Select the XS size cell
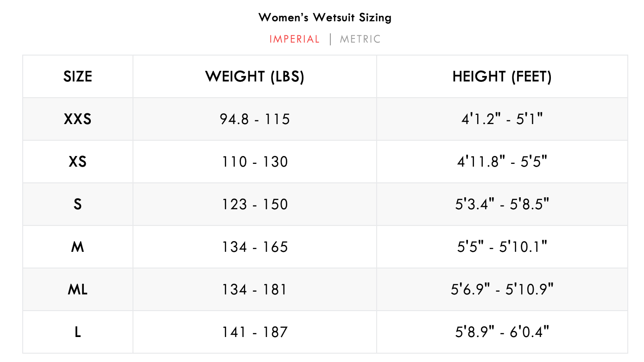 (x=78, y=162)
